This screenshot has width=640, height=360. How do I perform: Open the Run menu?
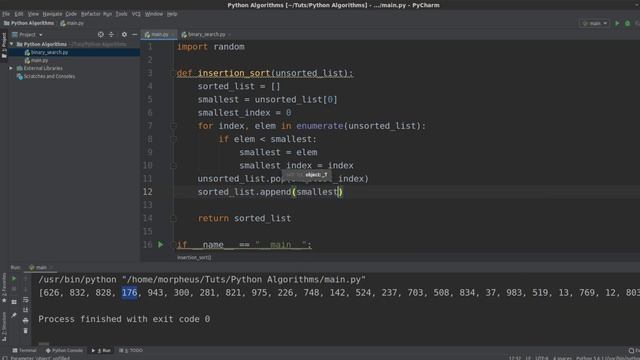(x=107, y=14)
